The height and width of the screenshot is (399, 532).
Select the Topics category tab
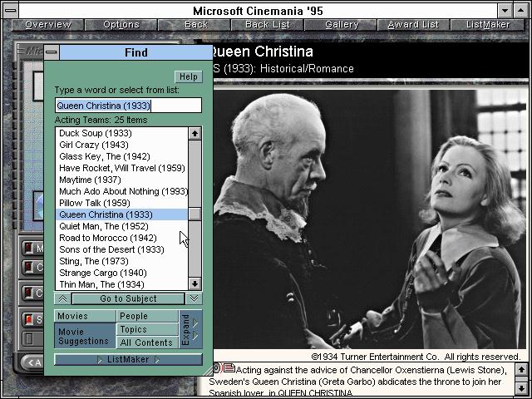[x=147, y=329]
